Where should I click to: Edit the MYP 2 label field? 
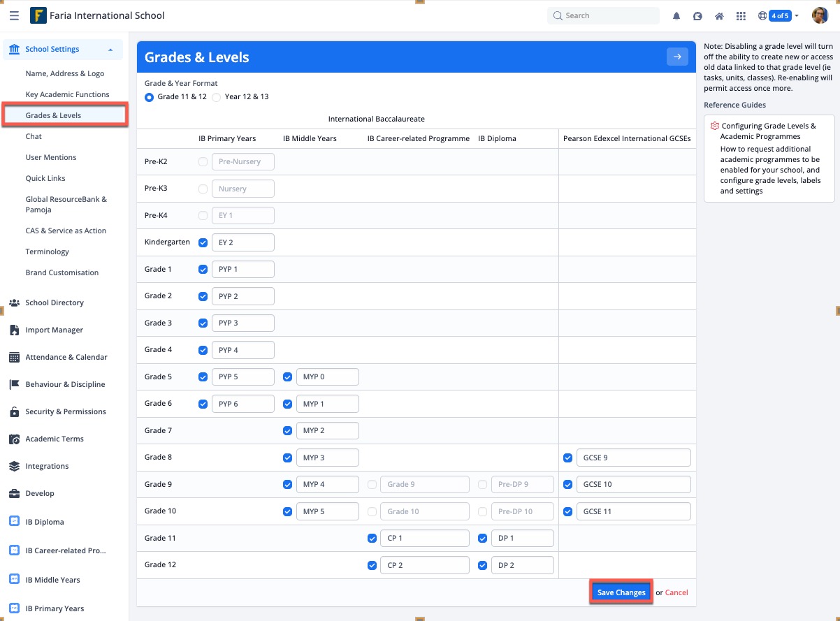pos(328,431)
